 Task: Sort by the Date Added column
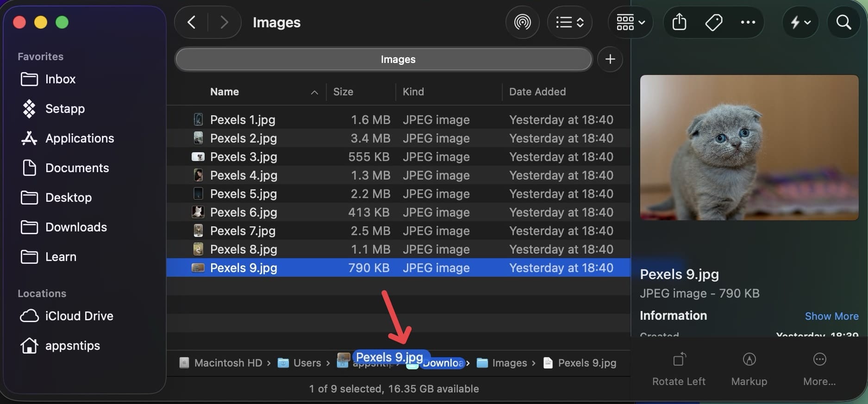pyautogui.click(x=537, y=92)
